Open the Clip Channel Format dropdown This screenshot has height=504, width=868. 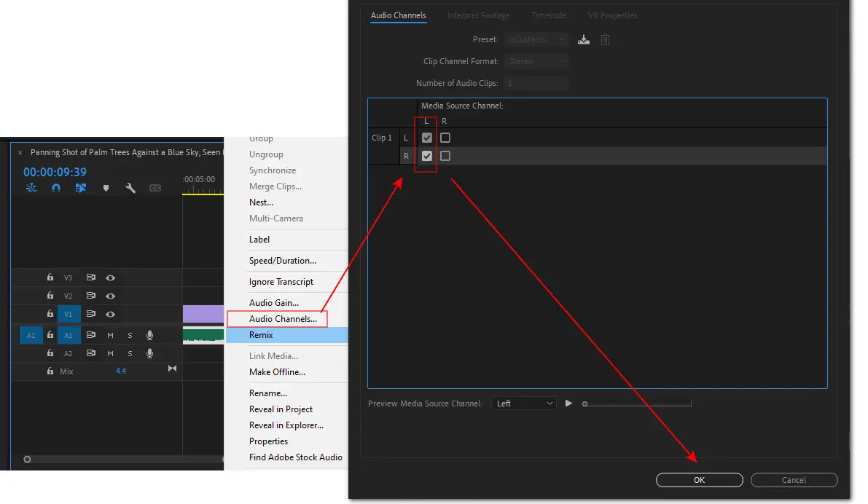[x=536, y=61]
